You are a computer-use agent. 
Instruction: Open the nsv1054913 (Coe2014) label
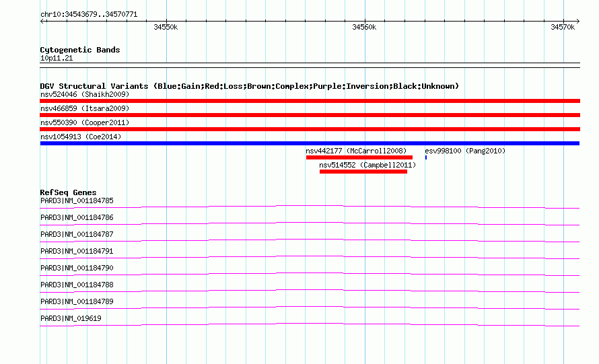[x=81, y=137]
